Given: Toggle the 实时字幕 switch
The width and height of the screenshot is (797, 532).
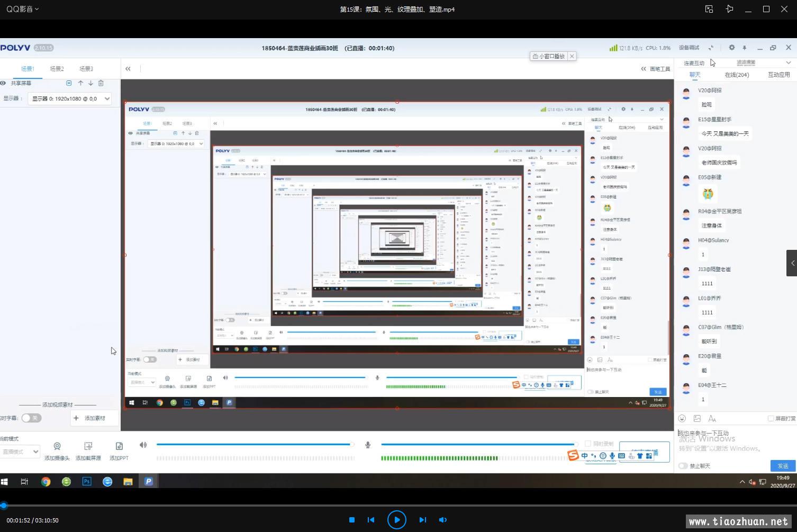Looking at the screenshot, I should tap(31, 418).
